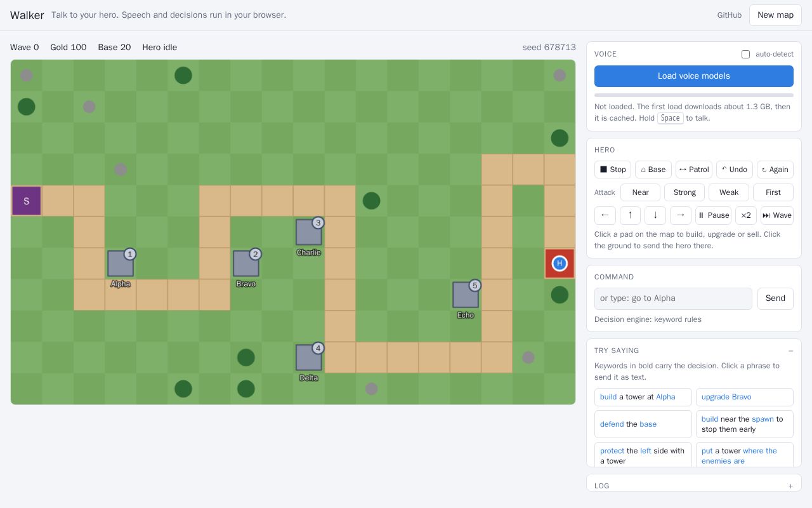Viewport: 812px width, 508px height.
Task: Toggle x2 game speed
Action: click(x=746, y=215)
